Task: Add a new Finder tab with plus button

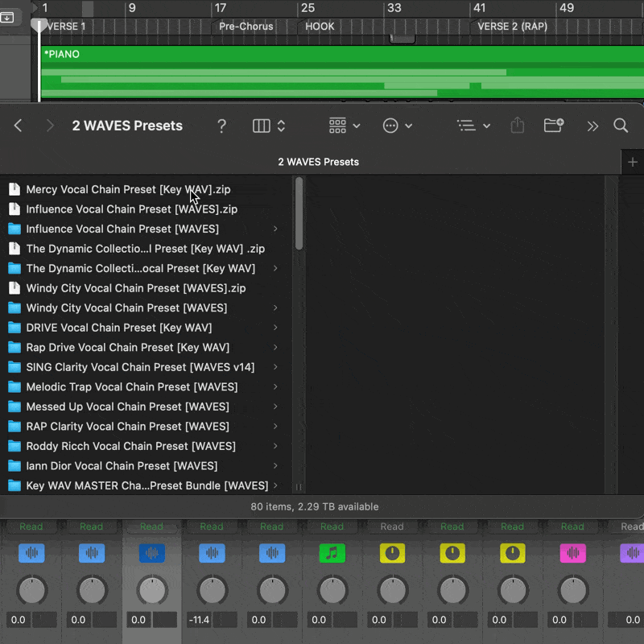Action: tap(632, 162)
